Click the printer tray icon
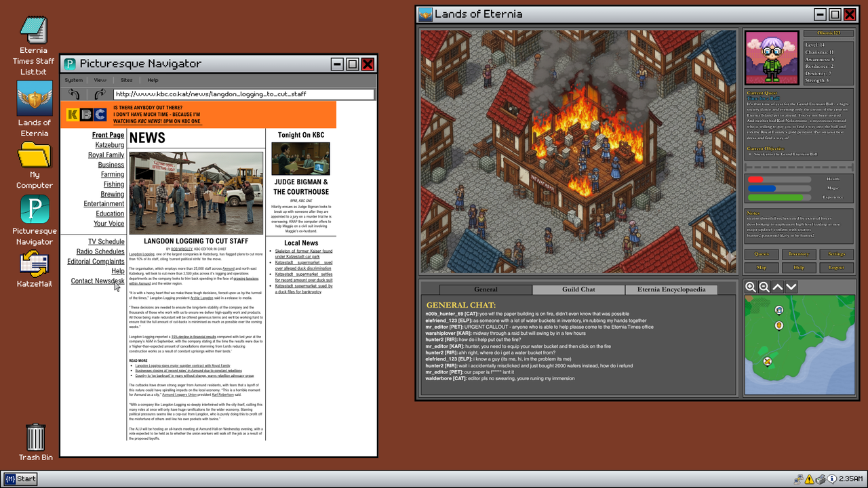The image size is (868, 488). 821,479
